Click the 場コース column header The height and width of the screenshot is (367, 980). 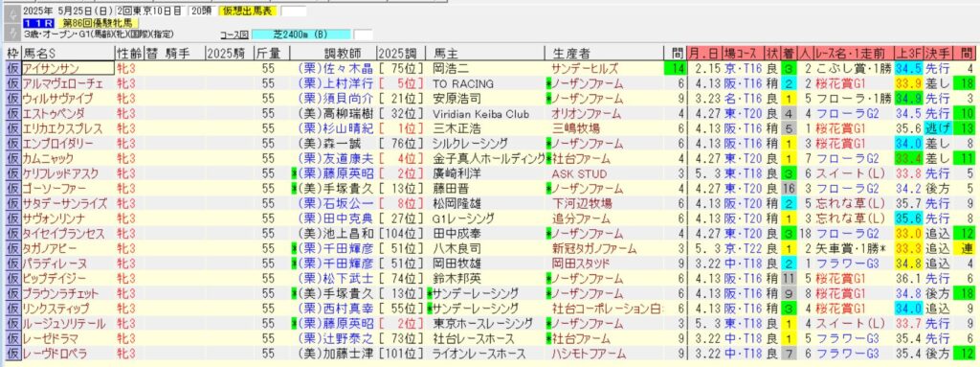(x=743, y=54)
